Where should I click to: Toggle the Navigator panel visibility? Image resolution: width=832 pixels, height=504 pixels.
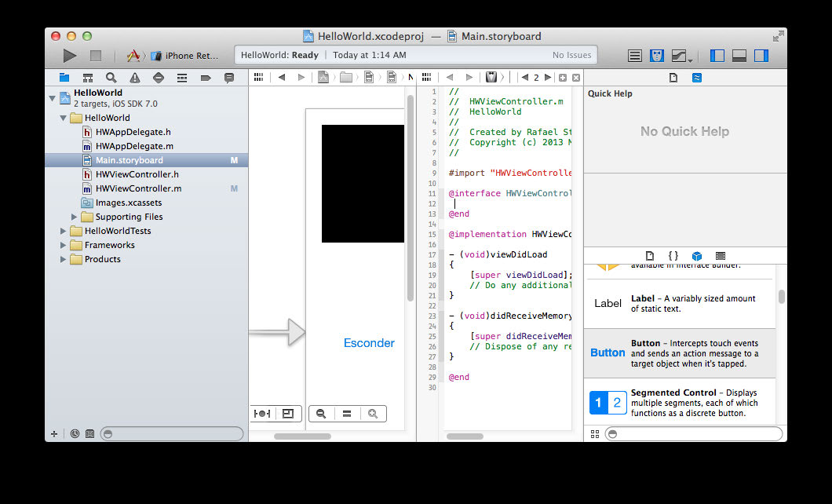717,56
